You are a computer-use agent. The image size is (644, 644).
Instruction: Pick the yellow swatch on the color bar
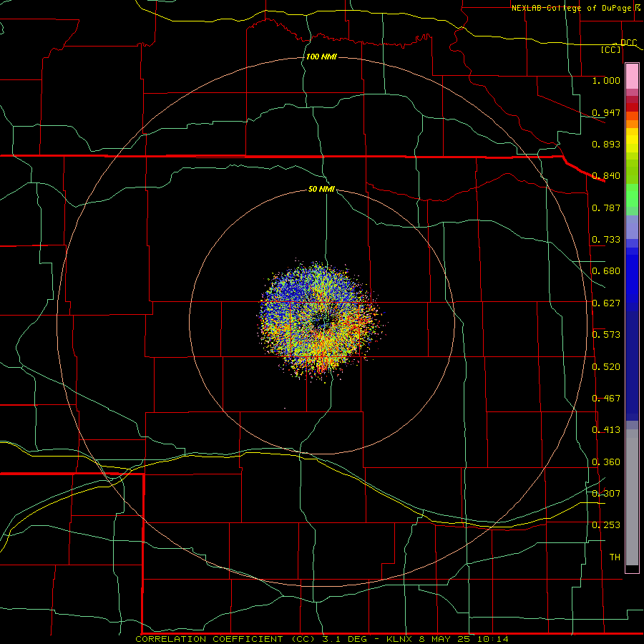click(x=632, y=141)
